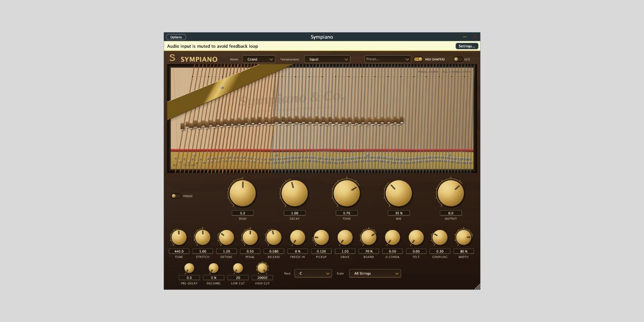Click the Tune value field 440.0
Viewport: 644px width, 322px height.
tap(179, 251)
